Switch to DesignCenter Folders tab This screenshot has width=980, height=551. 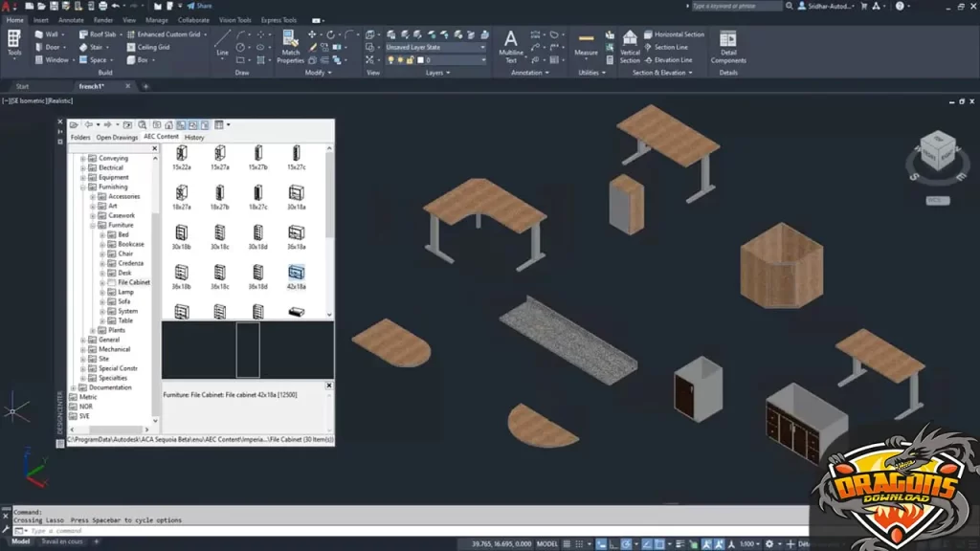pyautogui.click(x=80, y=138)
